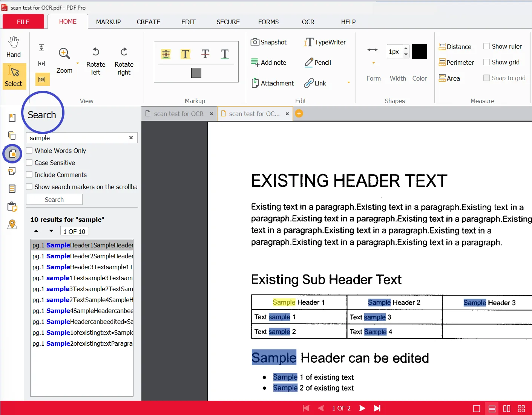Enable Show grid
The width and height of the screenshot is (532, 415).
point(486,62)
